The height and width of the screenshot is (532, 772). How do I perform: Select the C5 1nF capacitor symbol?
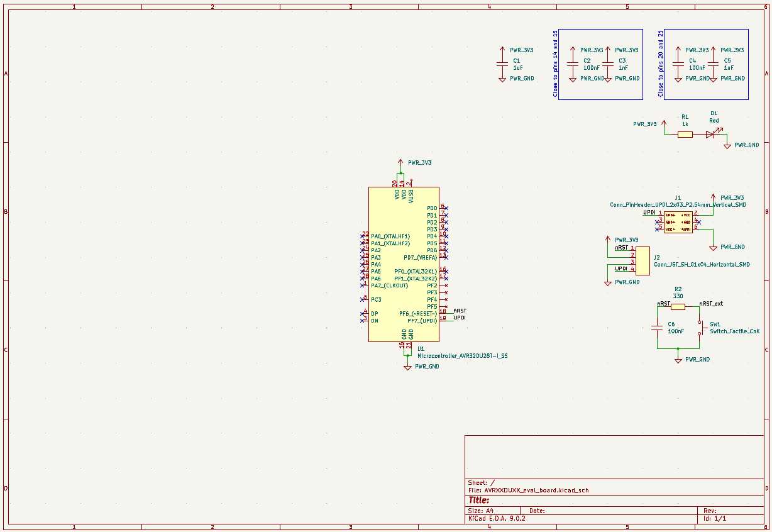point(713,64)
